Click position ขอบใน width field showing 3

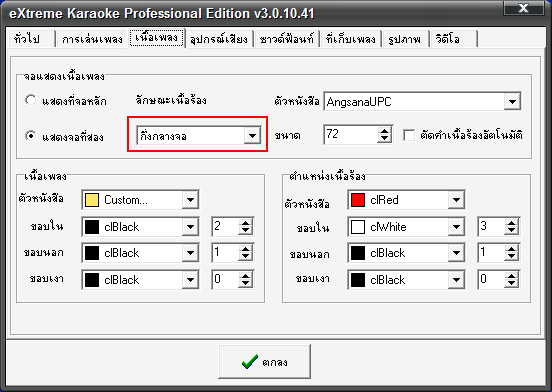point(491,227)
